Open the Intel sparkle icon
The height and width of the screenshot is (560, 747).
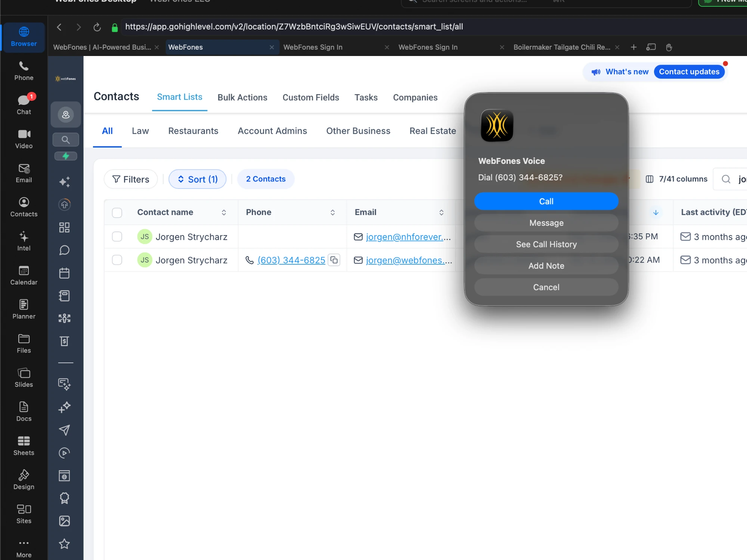click(24, 241)
